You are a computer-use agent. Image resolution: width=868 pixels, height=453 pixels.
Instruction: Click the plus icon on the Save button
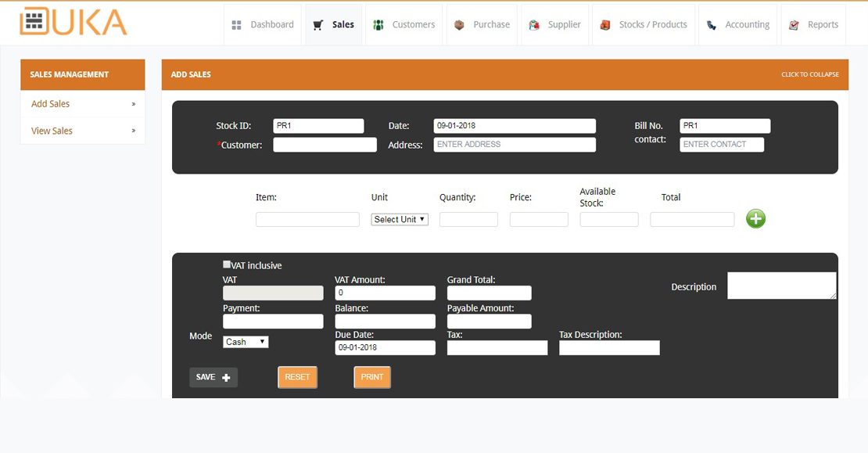[226, 378]
